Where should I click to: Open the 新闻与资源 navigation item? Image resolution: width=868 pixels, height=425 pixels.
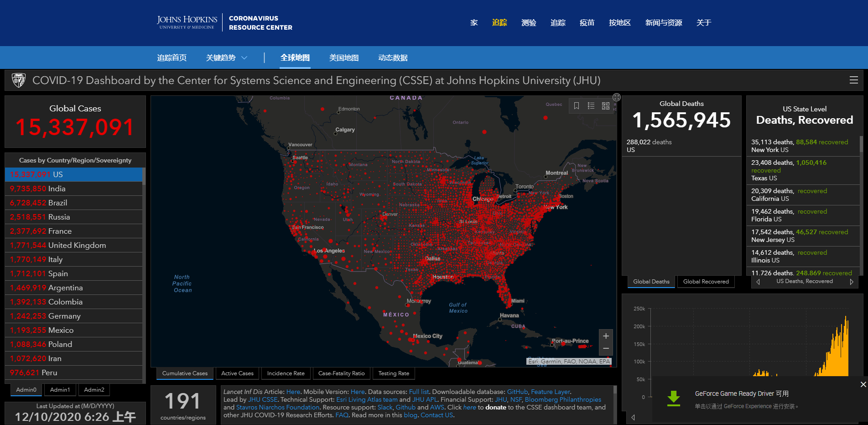pyautogui.click(x=664, y=23)
